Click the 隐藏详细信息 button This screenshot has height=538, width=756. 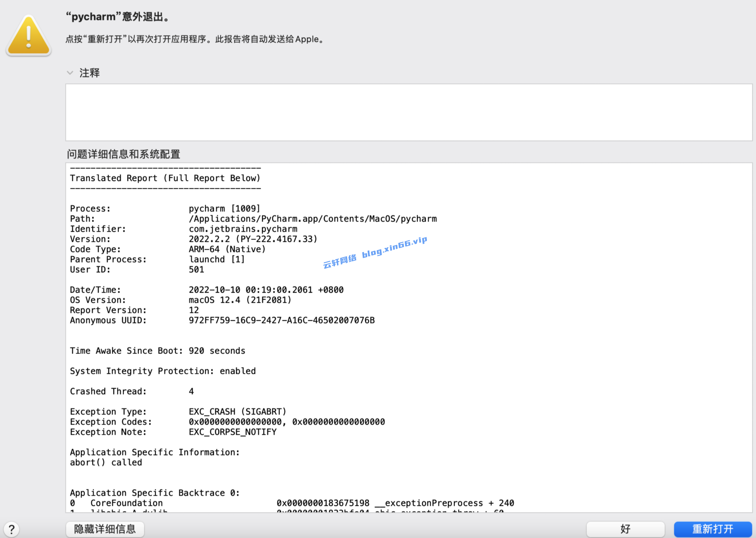coord(105,529)
